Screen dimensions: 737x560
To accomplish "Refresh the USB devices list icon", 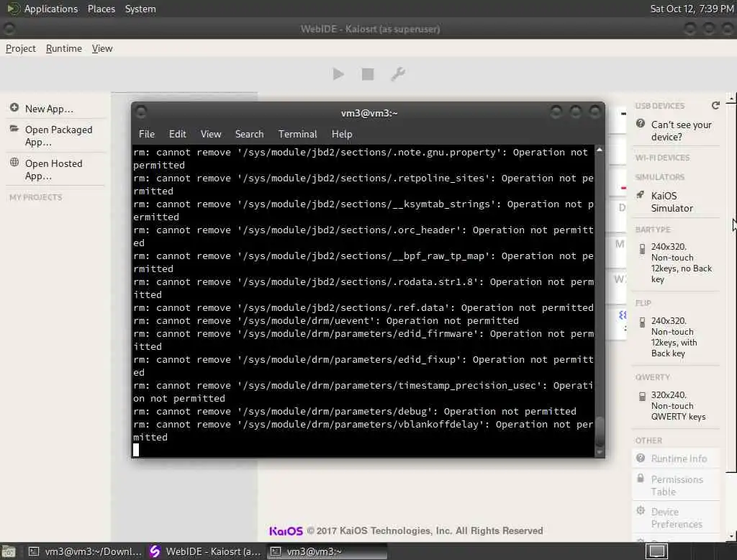I will point(715,105).
